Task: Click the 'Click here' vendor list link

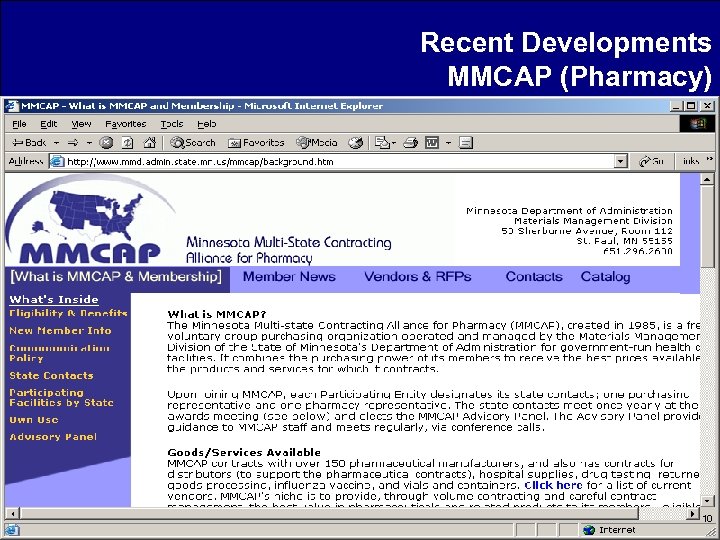Action: pos(553,485)
